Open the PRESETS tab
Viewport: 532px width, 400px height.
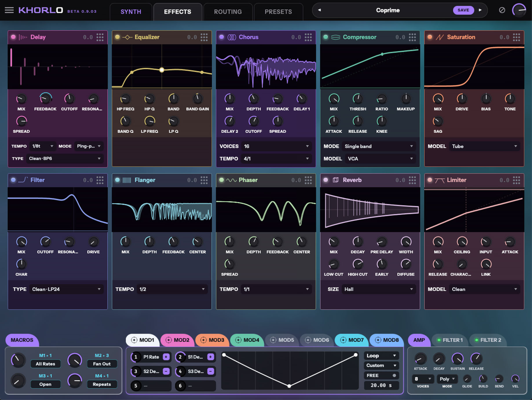[x=278, y=12]
